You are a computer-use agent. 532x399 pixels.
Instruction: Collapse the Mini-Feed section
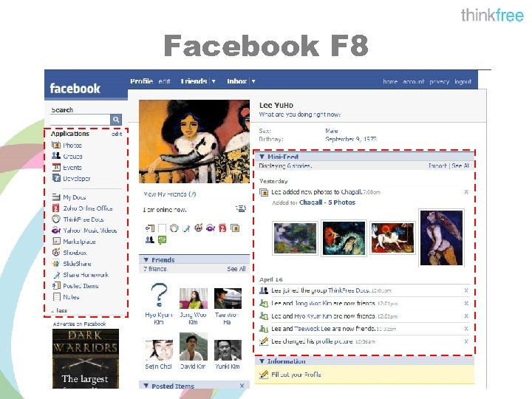(262, 157)
